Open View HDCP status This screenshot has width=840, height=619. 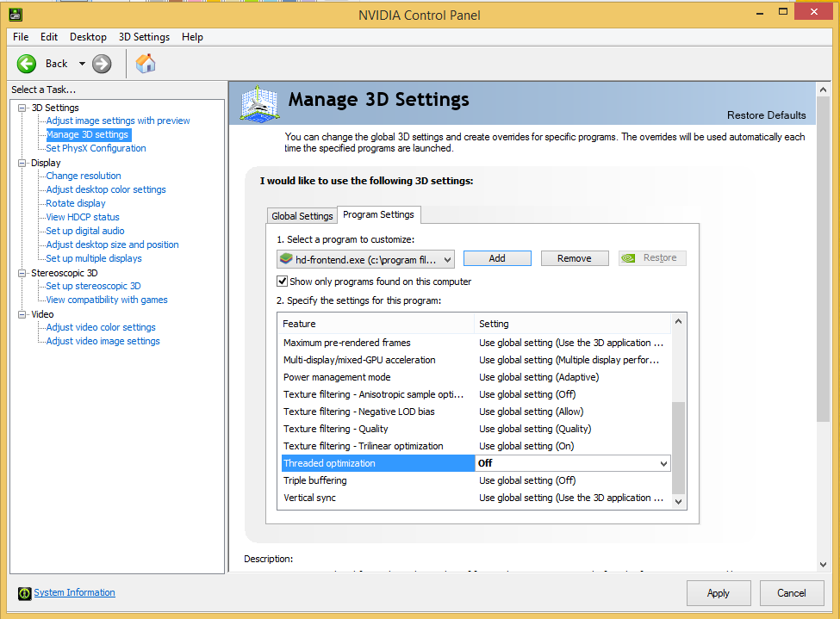pos(83,217)
